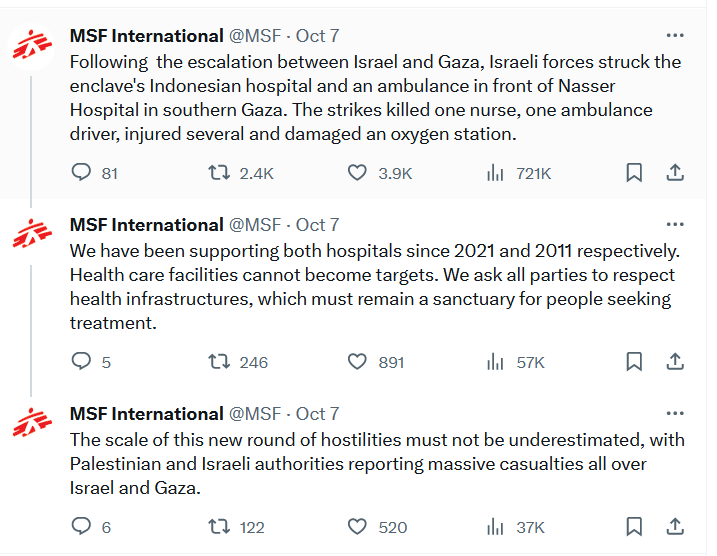Like the tweet with 3.9K likes
Viewport: 717px width, 556px height.
[357, 173]
